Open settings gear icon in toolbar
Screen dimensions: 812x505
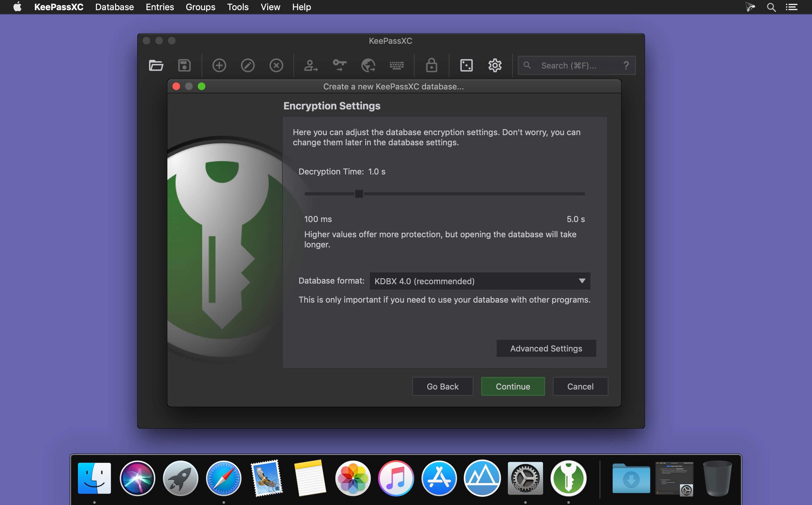[x=495, y=65]
